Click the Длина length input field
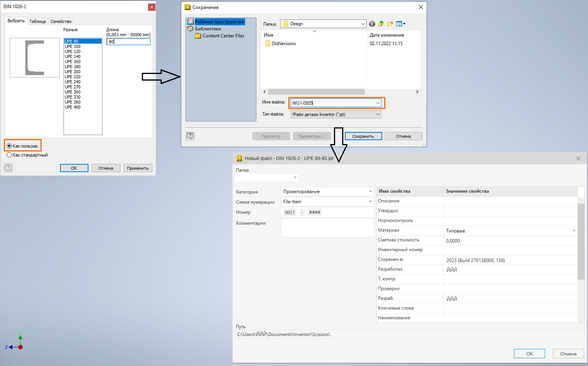 pyautogui.click(x=129, y=42)
